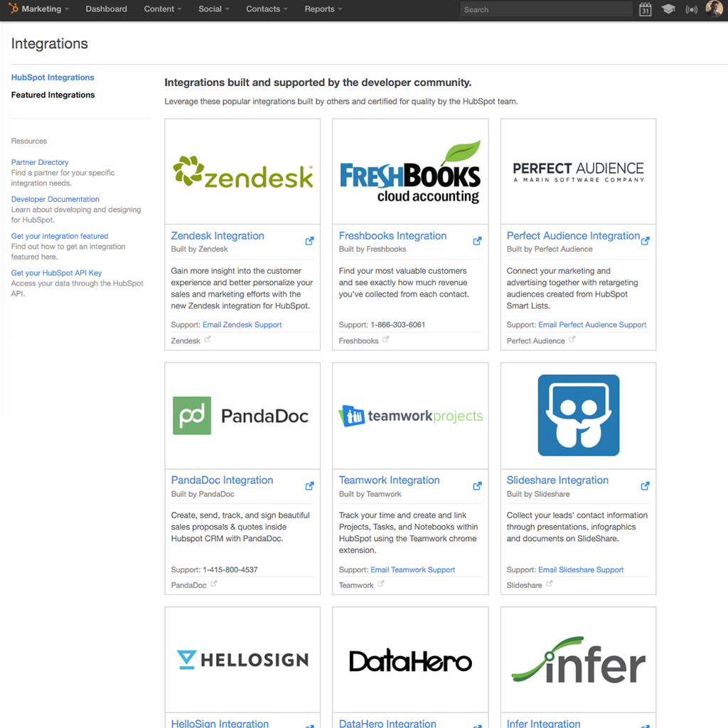Screen dimensions: 728x728
Task: Click external icon next to PandaDoc footer
Action: [x=213, y=584]
